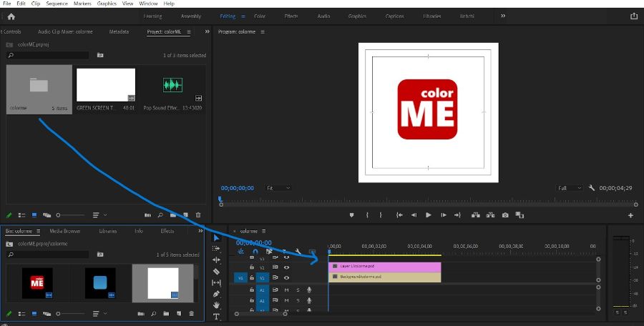Solo audio track A1
Viewport: 644px width, 326px height.
click(x=298, y=290)
